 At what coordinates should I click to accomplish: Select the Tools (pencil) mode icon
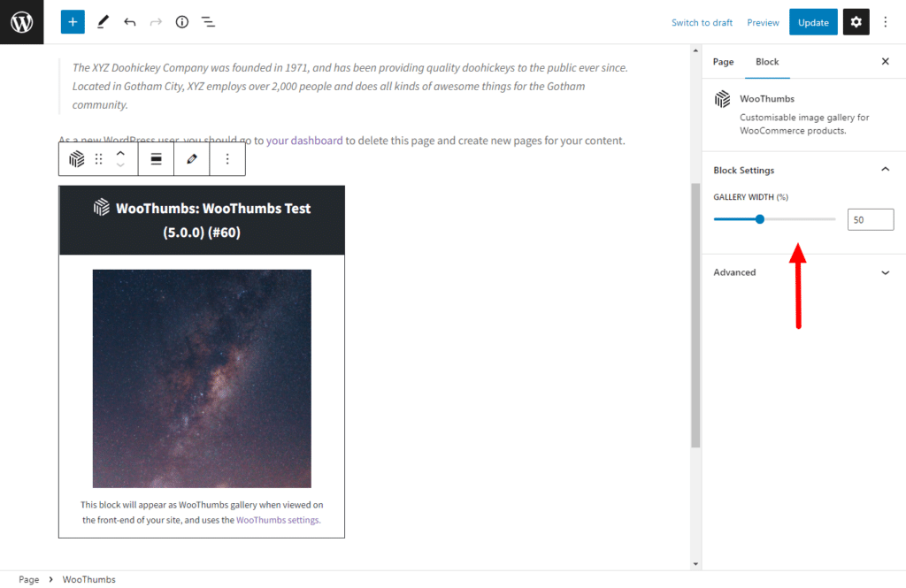[102, 21]
